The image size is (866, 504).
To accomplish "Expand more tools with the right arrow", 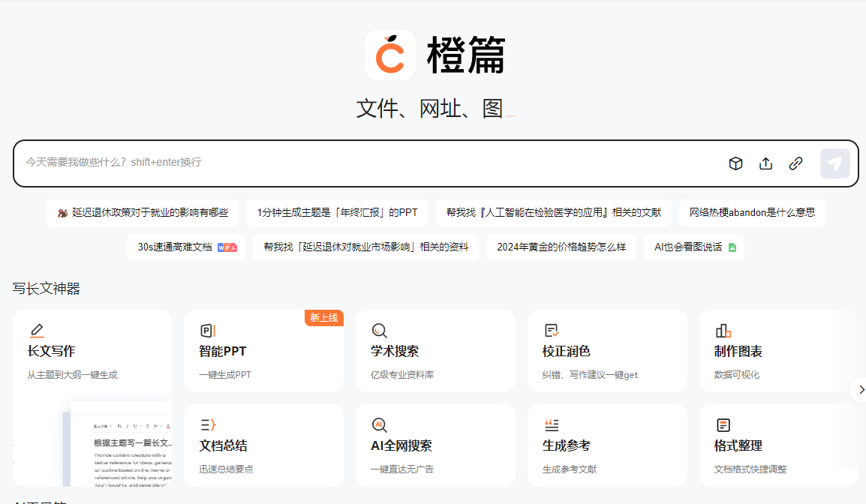I will [x=861, y=390].
